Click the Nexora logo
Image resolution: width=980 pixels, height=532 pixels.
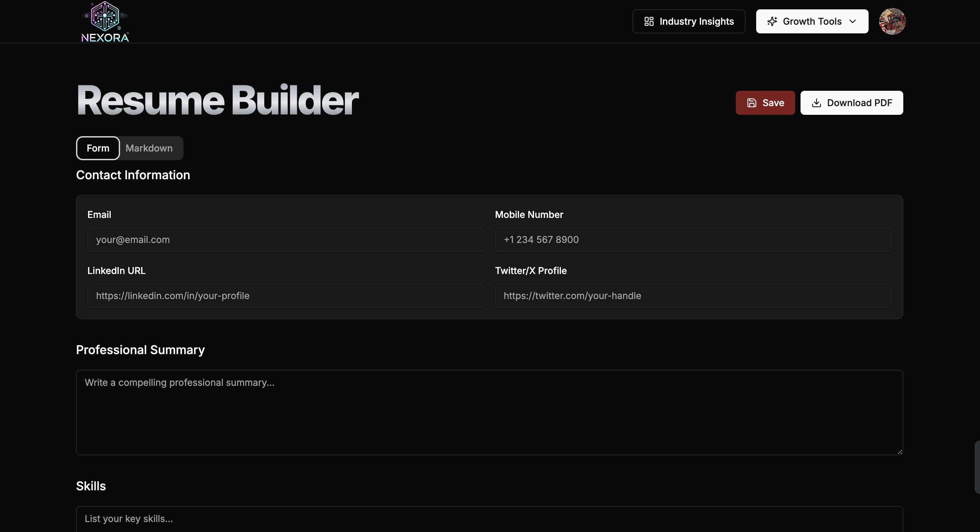(105, 22)
